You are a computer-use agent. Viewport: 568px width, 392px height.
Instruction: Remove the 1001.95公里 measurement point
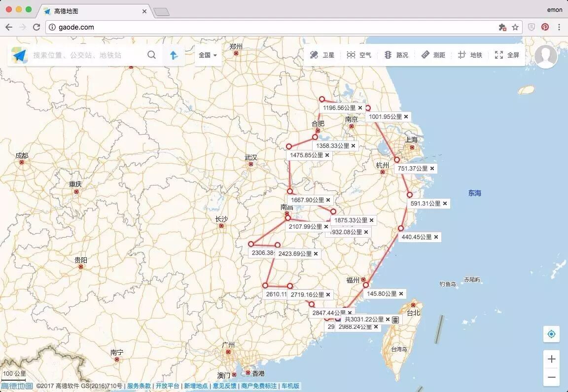[406, 117]
